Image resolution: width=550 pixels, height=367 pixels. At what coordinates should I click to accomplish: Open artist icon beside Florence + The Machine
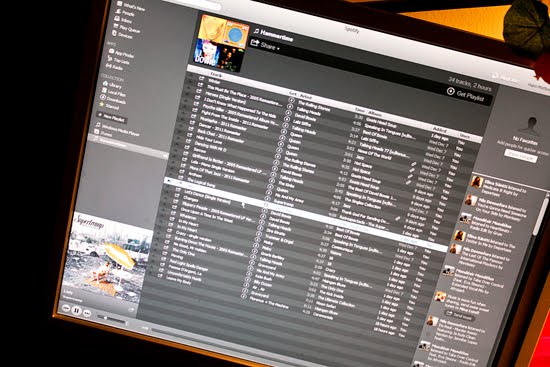point(243,296)
